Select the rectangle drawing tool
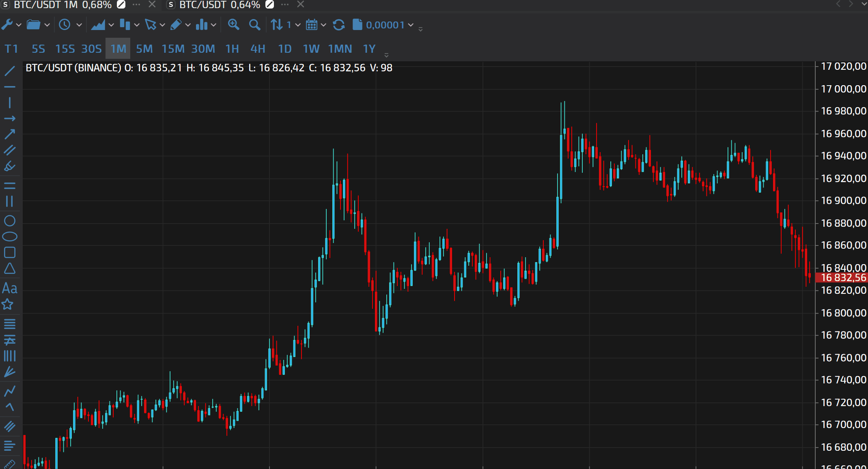 10,252
